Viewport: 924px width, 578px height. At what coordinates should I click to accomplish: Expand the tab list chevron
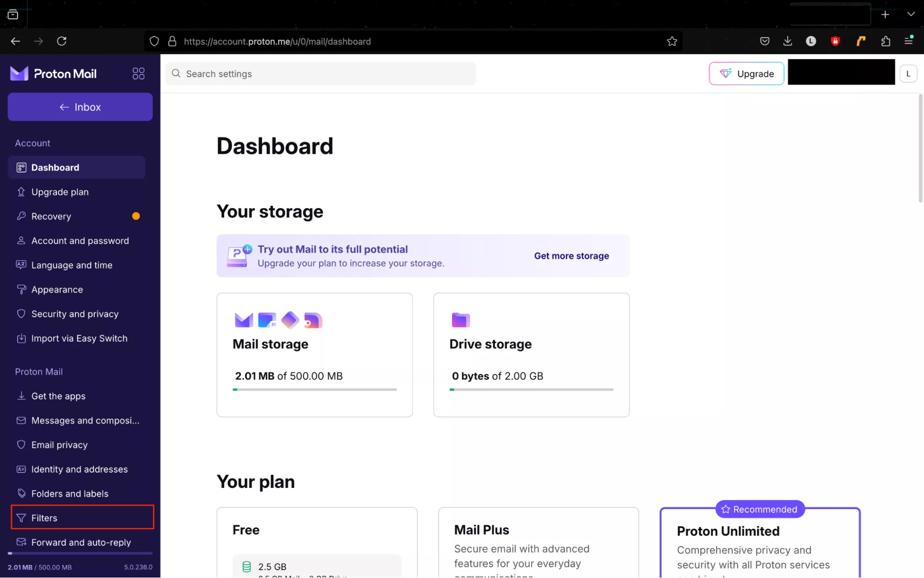pos(911,14)
